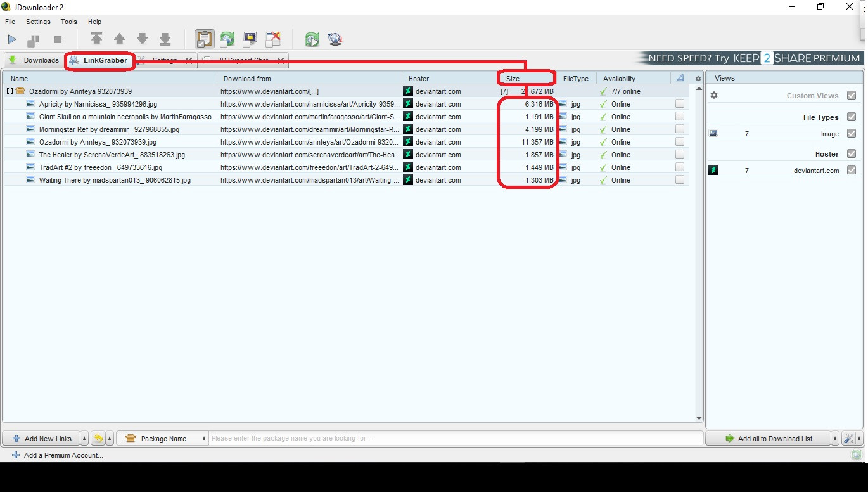Tick checkbox in Waiting There row

point(680,179)
